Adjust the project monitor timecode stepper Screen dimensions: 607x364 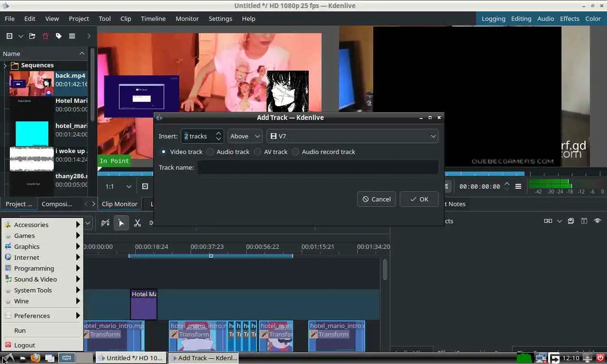[x=507, y=186]
